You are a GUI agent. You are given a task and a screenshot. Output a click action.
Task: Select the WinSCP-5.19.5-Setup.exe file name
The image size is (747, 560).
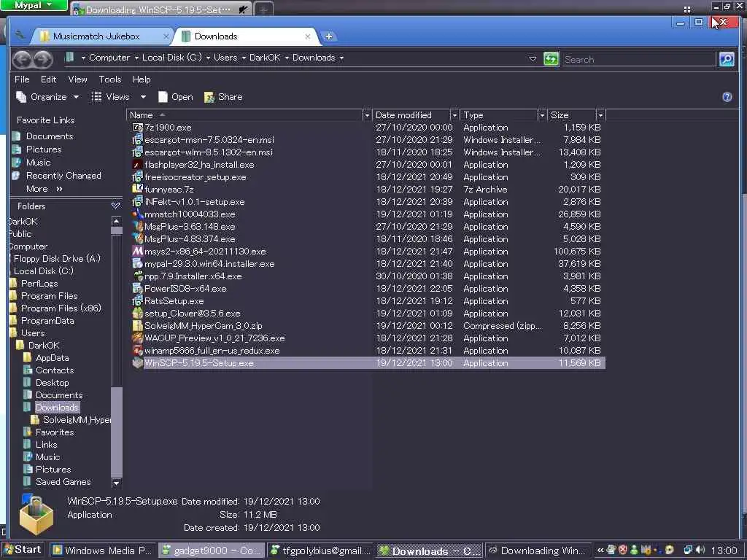tap(198, 363)
